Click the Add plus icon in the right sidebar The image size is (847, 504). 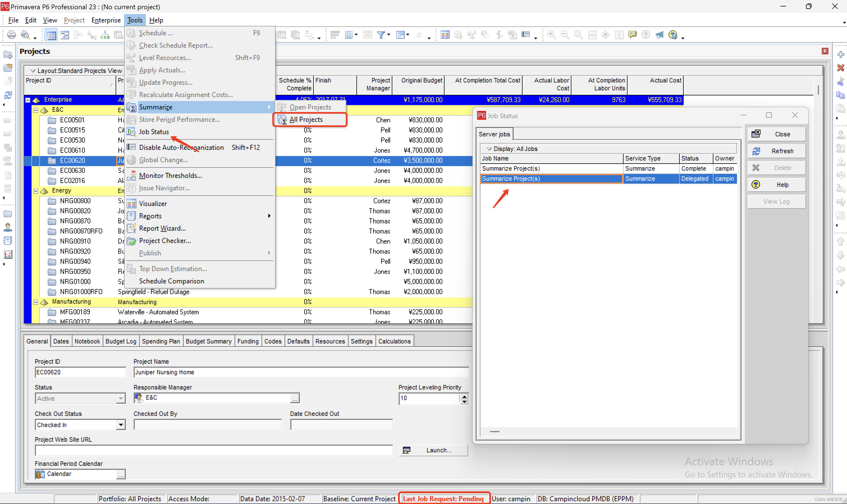pos(840,55)
